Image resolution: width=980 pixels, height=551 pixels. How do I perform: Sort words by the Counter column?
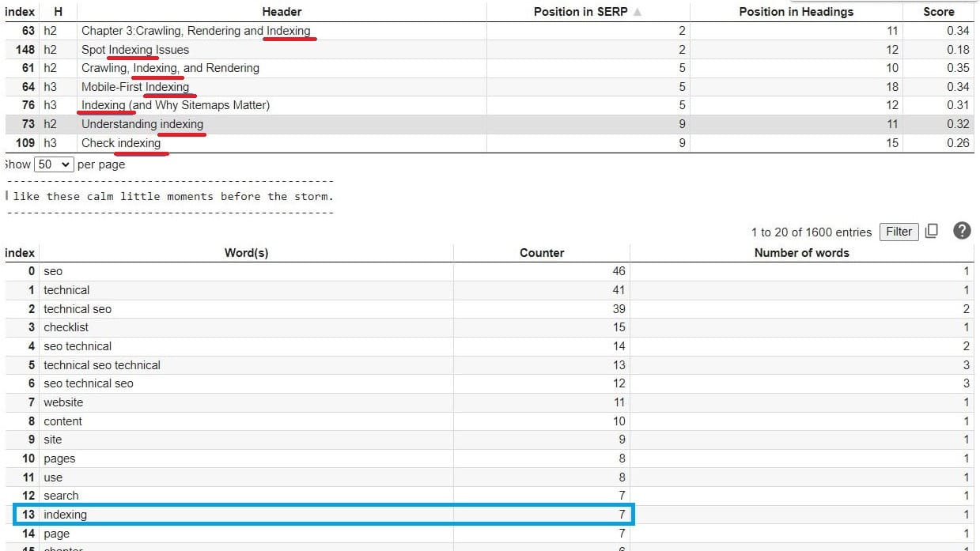pos(541,252)
